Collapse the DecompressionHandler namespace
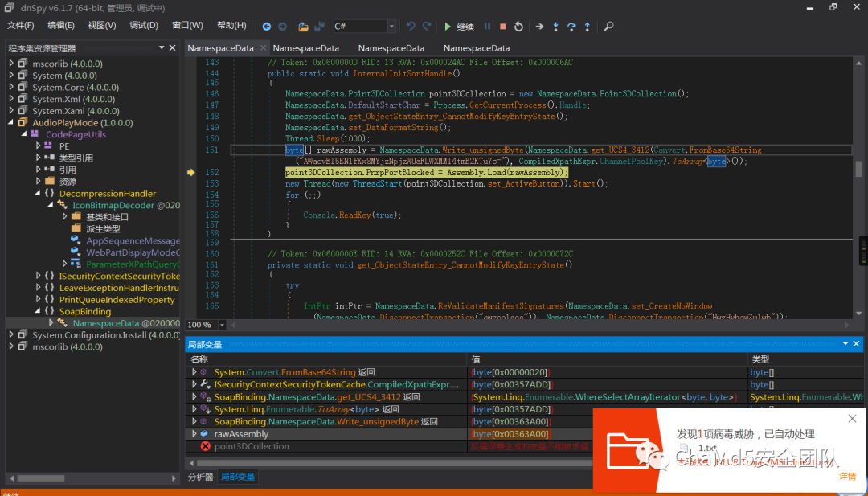This screenshot has width=868, height=496. coord(39,194)
